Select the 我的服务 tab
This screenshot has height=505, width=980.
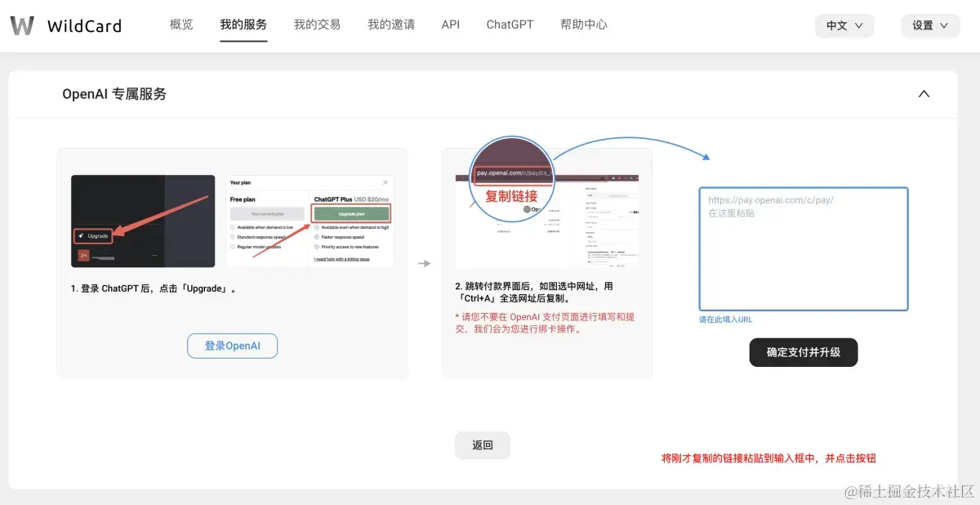click(x=243, y=25)
